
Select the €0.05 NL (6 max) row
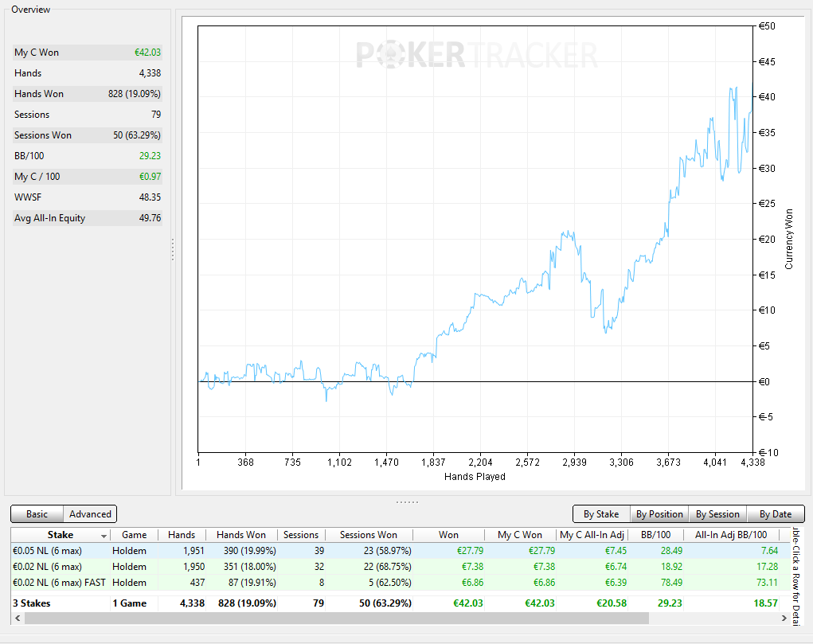[399, 551]
